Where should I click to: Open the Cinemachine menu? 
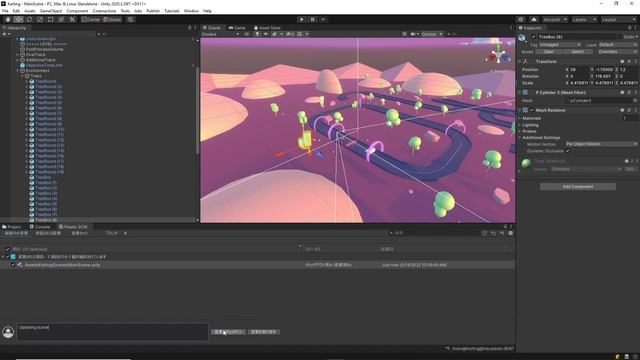click(104, 11)
